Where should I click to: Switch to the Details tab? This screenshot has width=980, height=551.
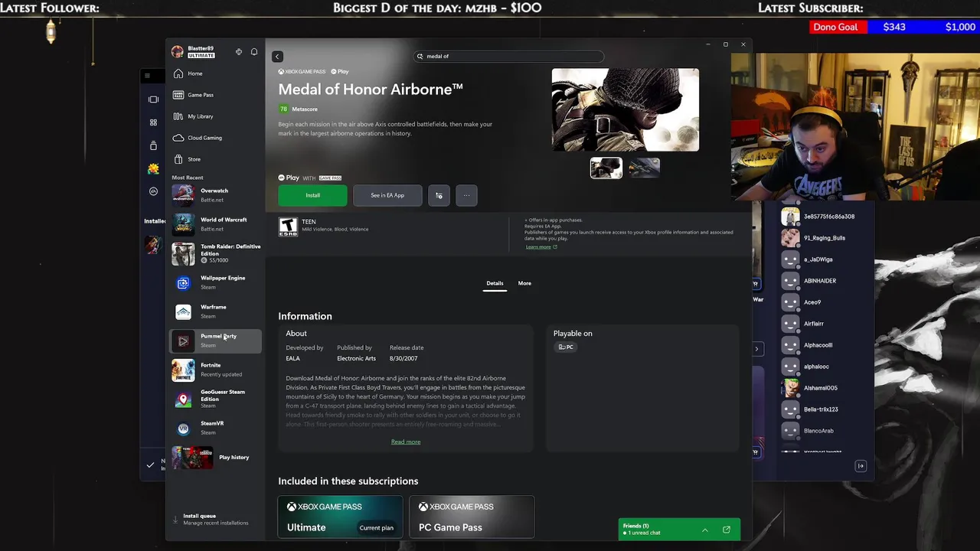[x=495, y=283]
